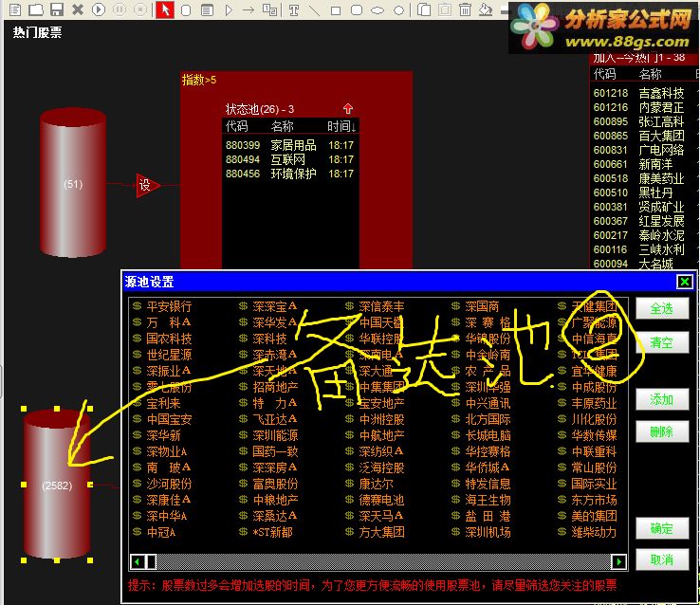Click 添加 button in 源池设置
This screenshot has height=605, width=700.
pyautogui.click(x=662, y=399)
